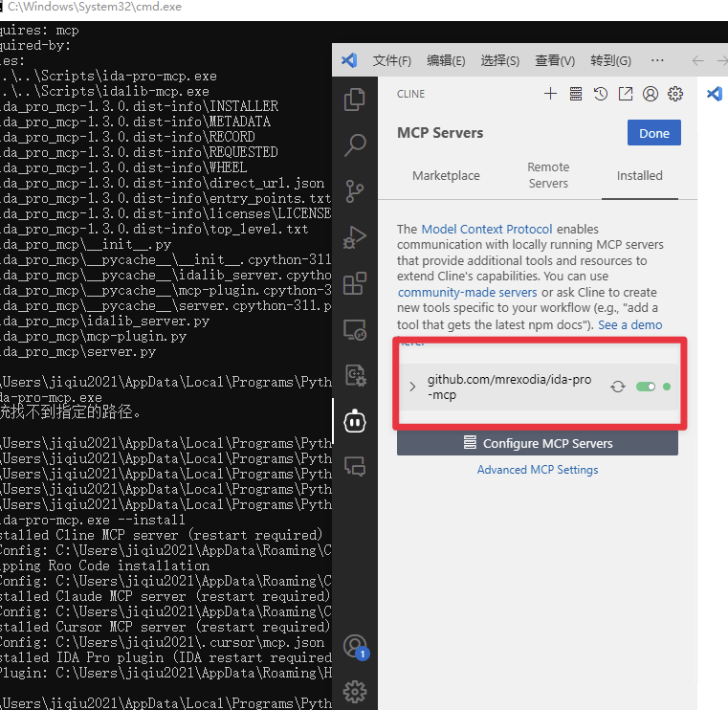Open the 转到(G) menu
The width and height of the screenshot is (728, 710).
pos(610,61)
